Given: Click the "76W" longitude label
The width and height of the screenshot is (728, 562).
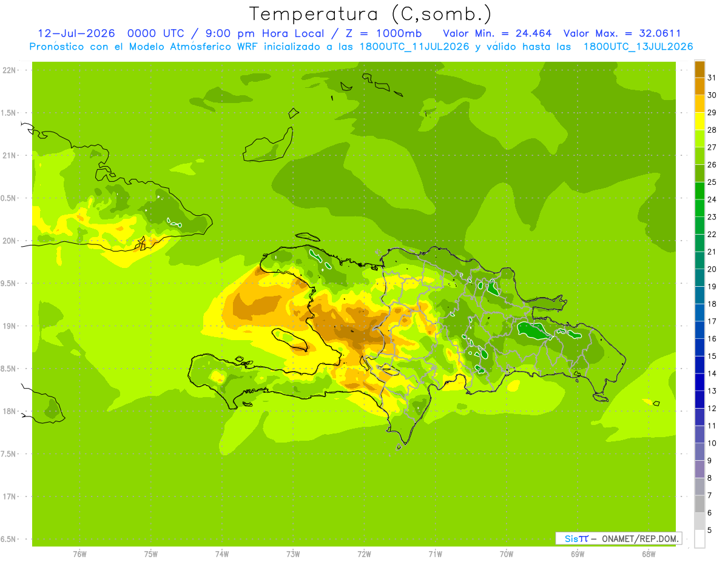Looking at the screenshot, I should click(x=80, y=554).
